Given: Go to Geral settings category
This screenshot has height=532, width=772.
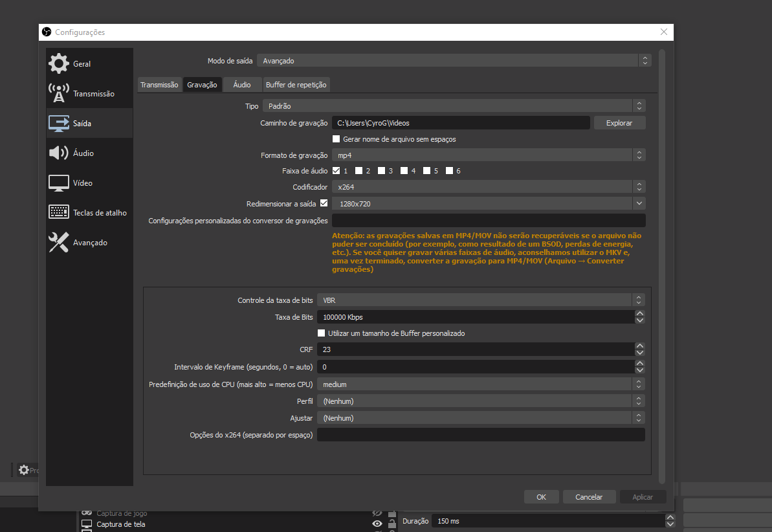Looking at the screenshot, I should (89, 63).
